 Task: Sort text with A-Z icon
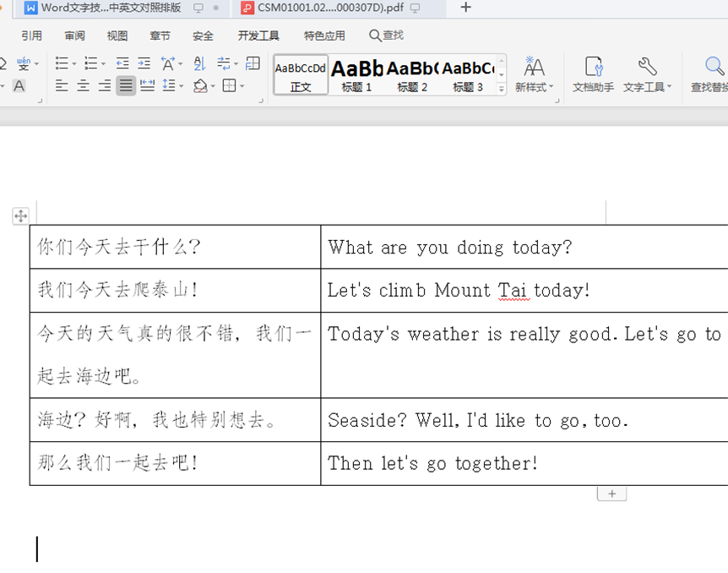tap(199, 63)
